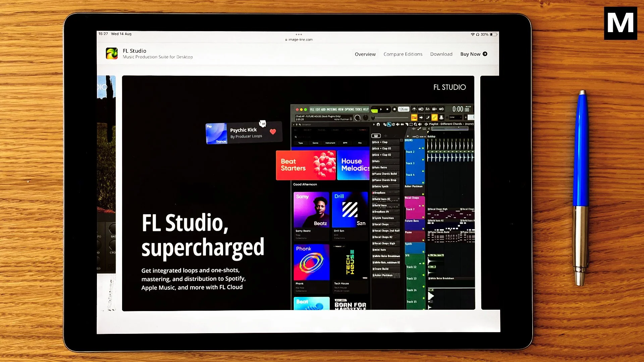Toggle the highlighted yellow link button
The width and height of the screenshot is (644, 362).
[x=434, y=117]
